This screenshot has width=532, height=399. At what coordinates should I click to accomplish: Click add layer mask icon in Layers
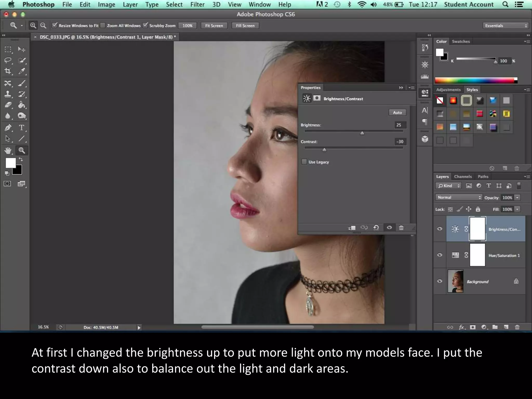[473, 327]
